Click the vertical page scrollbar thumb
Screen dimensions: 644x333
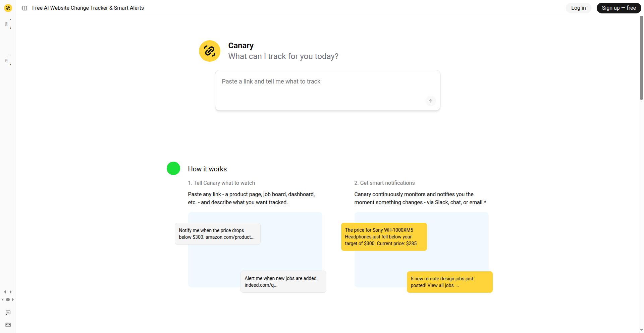(641, 58)
